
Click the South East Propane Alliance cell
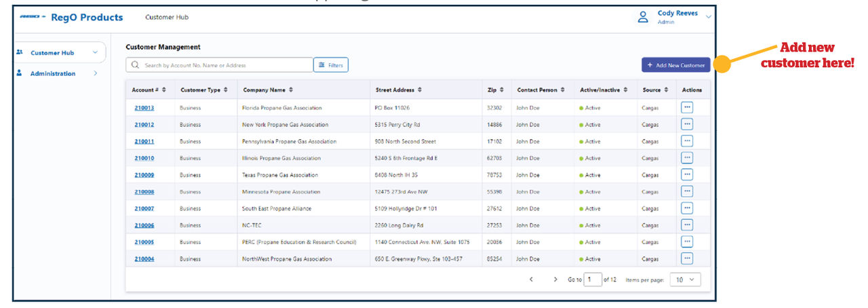pos(303,209)
